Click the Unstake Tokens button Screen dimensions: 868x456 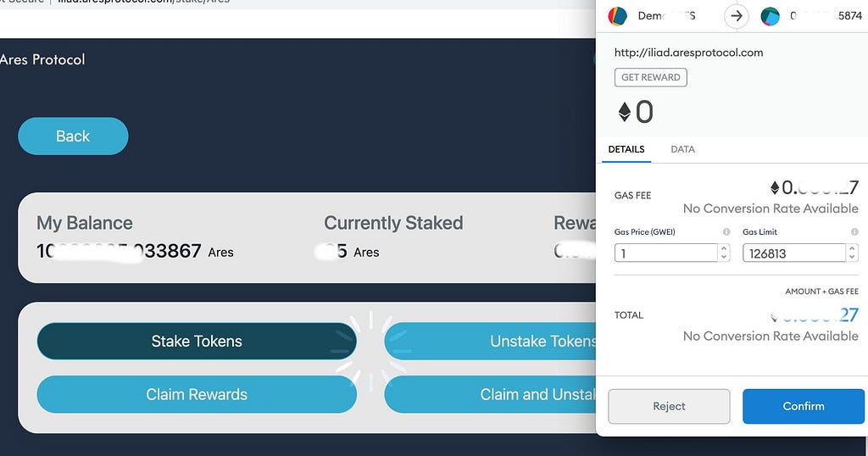490,341
